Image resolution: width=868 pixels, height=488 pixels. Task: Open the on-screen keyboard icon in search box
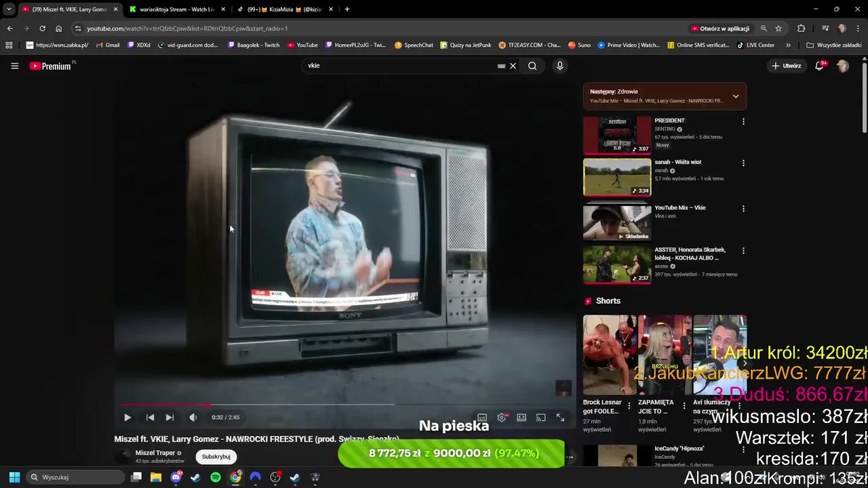pos(501,66)
